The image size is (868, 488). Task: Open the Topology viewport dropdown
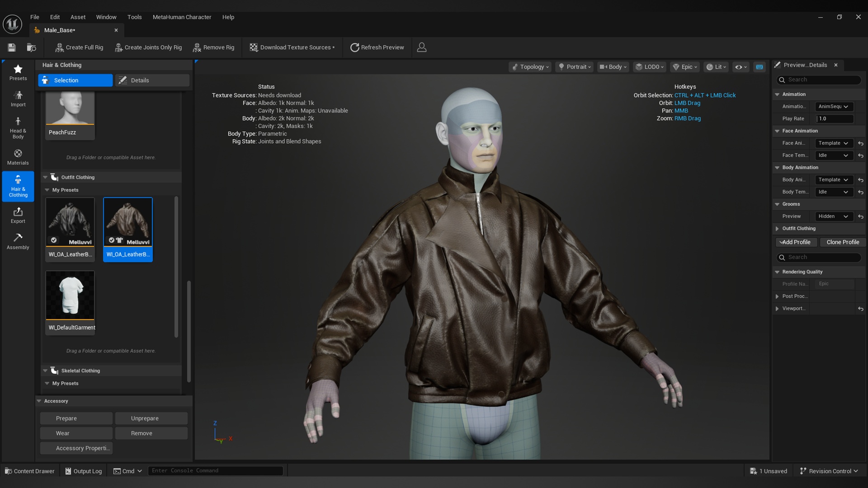(530, 67)
